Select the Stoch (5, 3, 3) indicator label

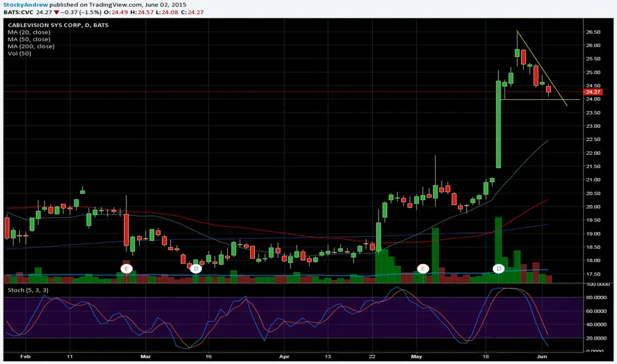(x=28, y=290)
